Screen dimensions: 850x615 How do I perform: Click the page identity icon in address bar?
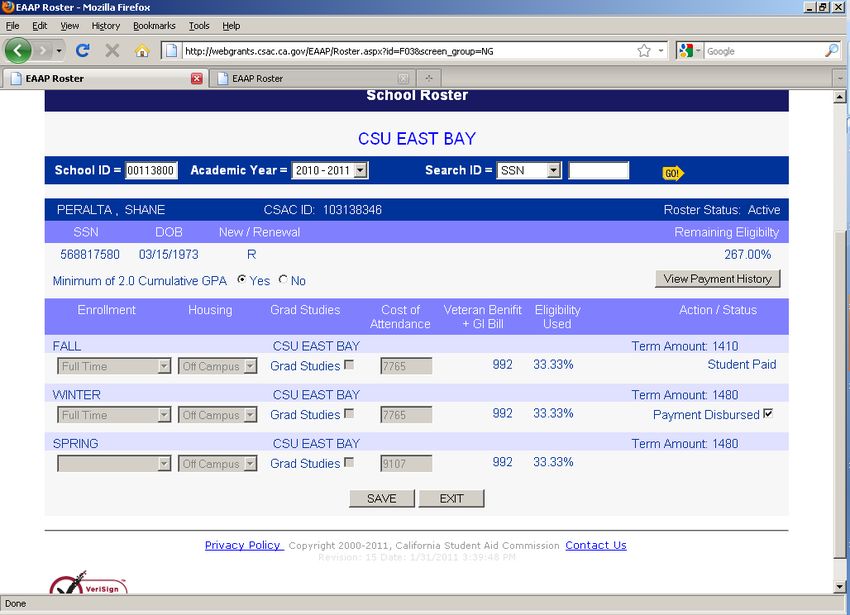[x=171, y=51]
